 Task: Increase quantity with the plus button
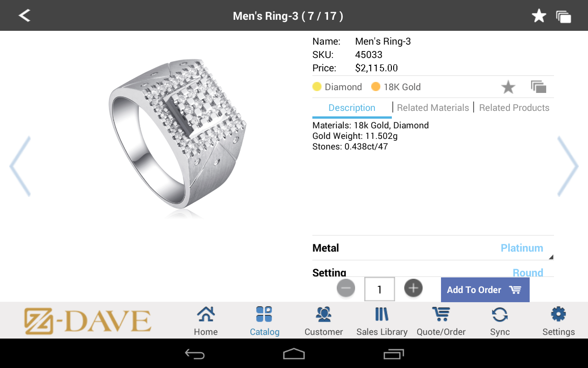tap(413, 288)
